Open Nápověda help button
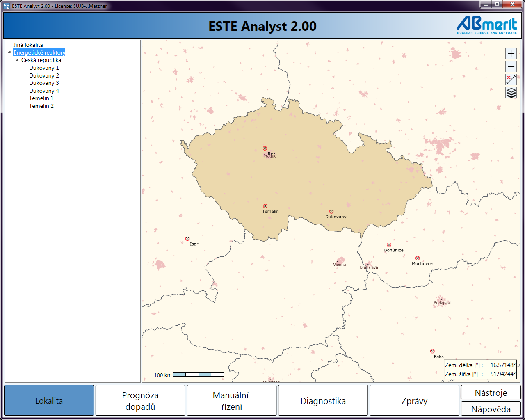 [491, 409]
